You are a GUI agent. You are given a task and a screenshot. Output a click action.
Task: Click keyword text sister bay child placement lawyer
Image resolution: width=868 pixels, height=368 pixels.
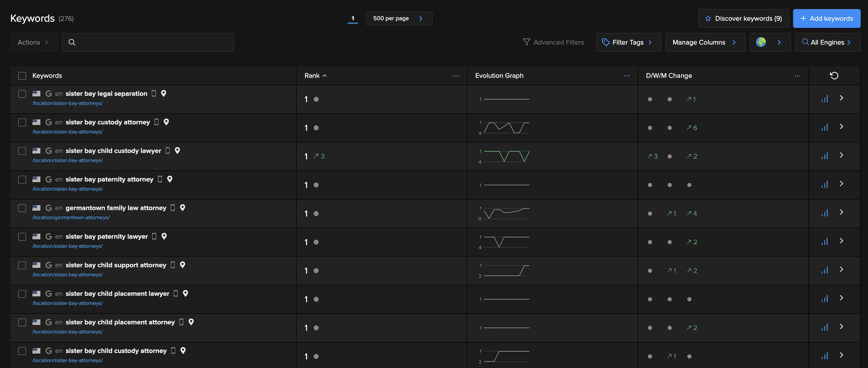[x=117, y=293]
